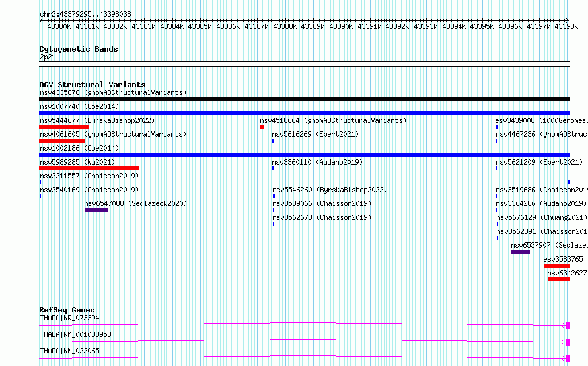Open the nsv4061605 gnomADStructuralVariants label
Viewport: 588px width, 366px height.
(113, 134)
